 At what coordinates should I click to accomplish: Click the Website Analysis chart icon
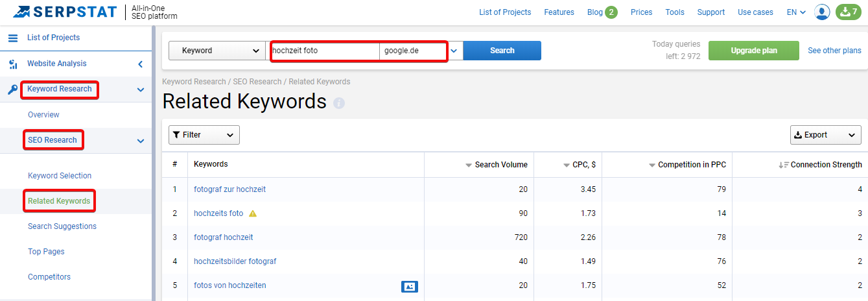[x=13, y=64]
